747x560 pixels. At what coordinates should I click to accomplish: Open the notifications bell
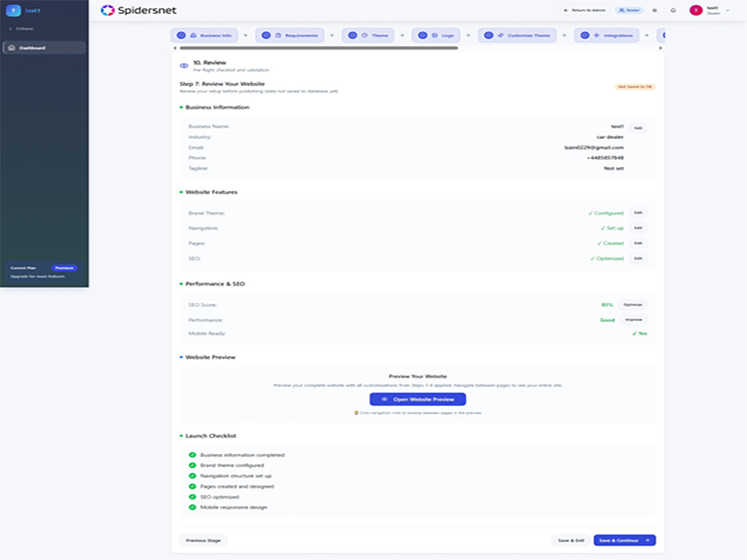point(673,10)
